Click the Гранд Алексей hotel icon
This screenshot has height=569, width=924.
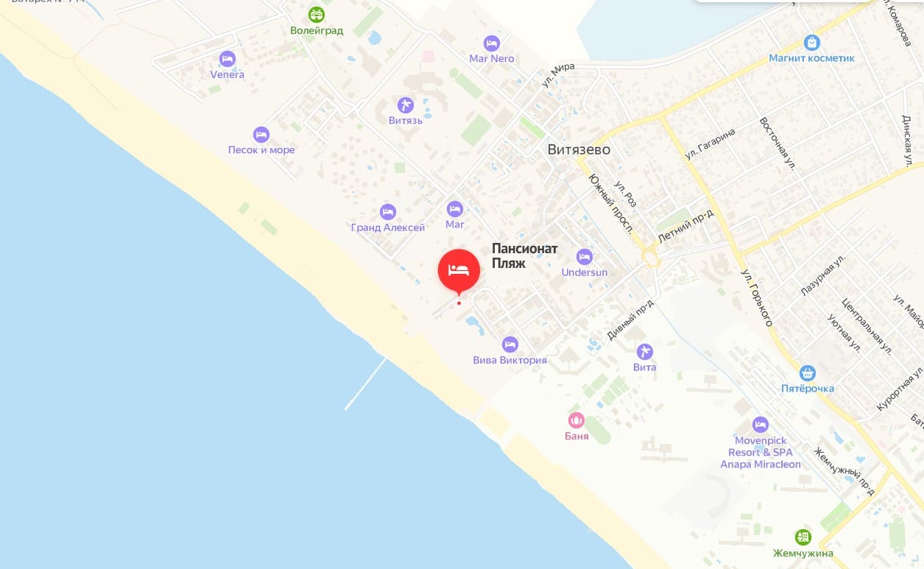[x=388, y=212]
